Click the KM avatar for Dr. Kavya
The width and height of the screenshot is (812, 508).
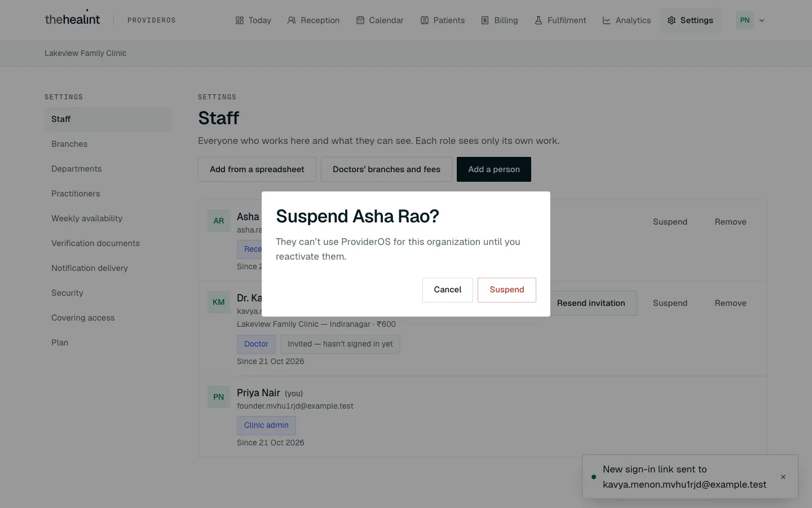coord(219,302)
